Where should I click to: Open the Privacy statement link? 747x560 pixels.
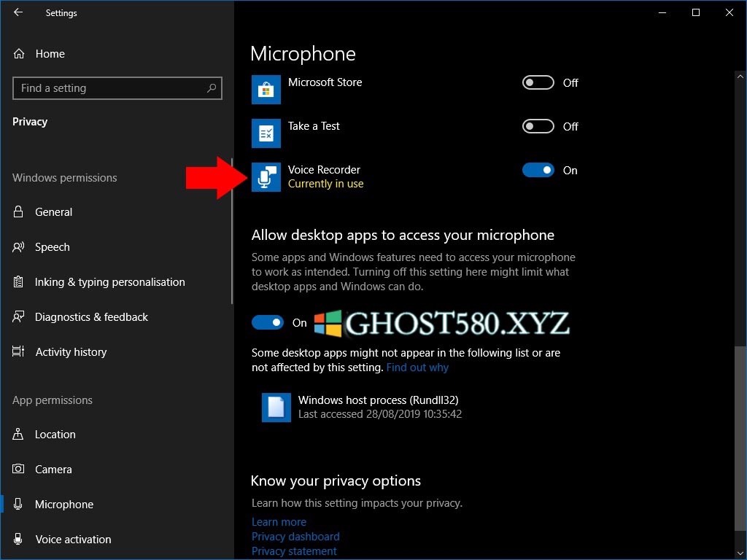(294, 551)
